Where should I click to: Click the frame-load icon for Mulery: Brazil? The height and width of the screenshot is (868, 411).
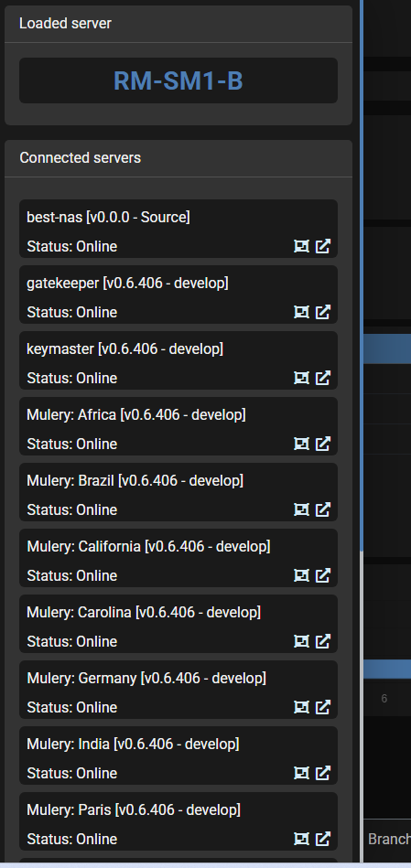coord(301,509)
